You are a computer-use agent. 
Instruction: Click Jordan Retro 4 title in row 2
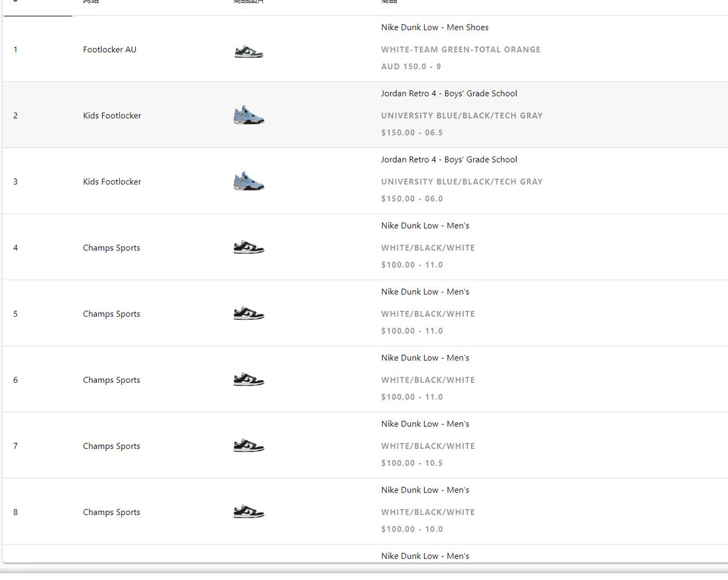pyautogui.click(x=449, y=93)
